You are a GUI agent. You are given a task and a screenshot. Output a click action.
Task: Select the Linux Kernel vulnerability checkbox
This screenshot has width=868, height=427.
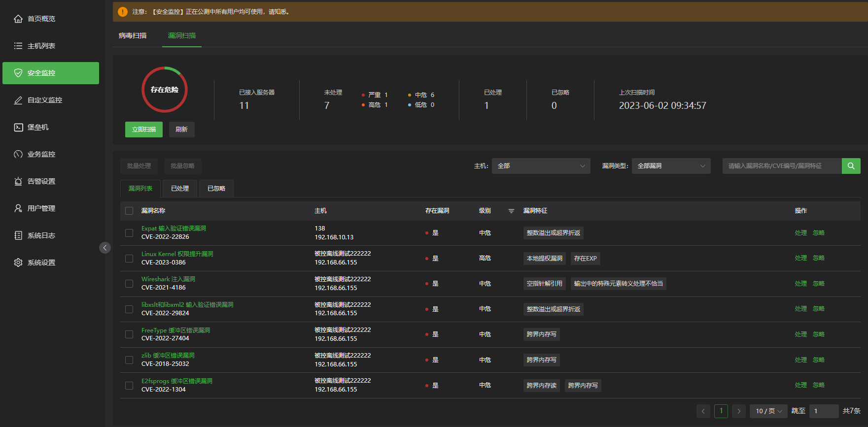point(129,259)
